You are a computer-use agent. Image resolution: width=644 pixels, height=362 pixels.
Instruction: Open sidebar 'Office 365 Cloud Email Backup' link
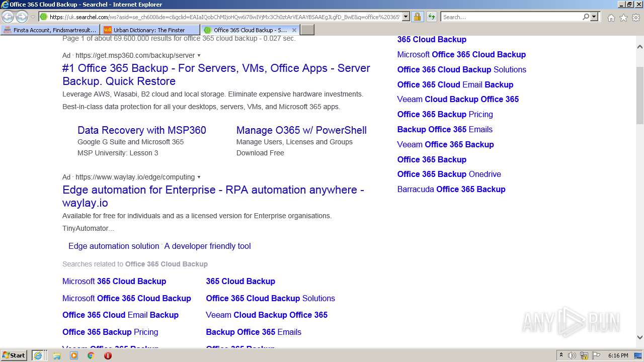[455, 84]
